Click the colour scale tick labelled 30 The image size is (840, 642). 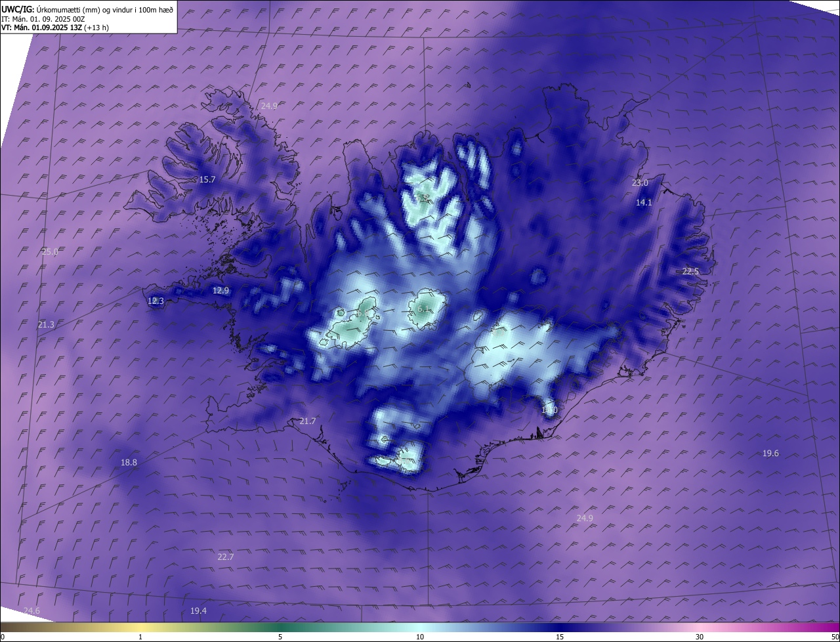point(700,637)
